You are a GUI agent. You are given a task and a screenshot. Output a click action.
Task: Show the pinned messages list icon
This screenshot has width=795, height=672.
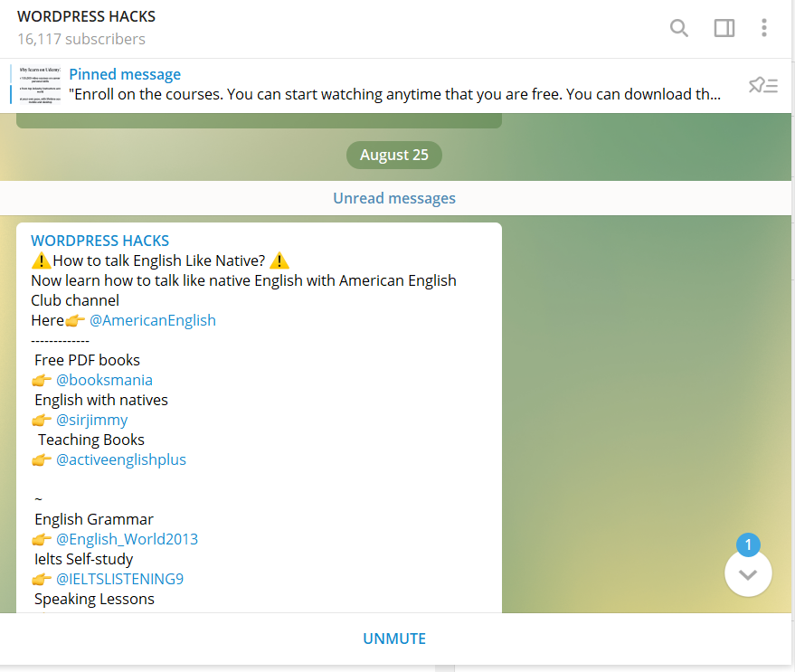point(763,85)
